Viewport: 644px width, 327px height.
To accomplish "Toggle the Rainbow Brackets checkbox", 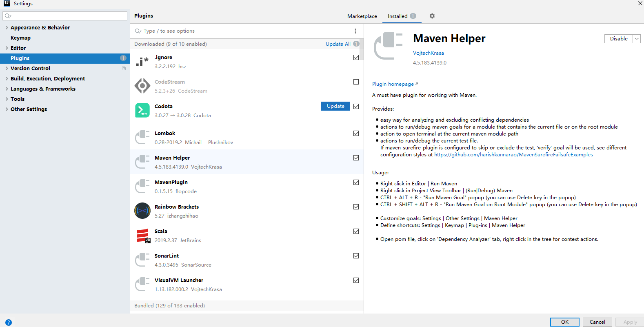I will (x=356, y=207).
